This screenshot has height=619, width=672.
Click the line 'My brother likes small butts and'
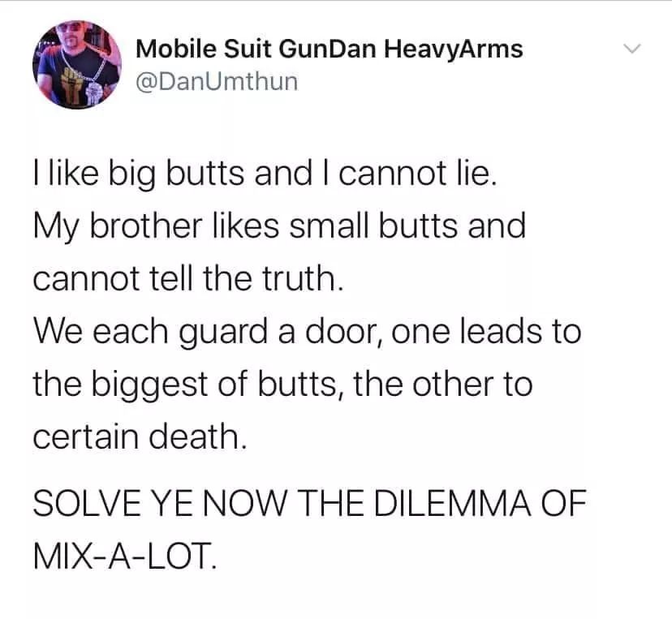tap(279, 227)
